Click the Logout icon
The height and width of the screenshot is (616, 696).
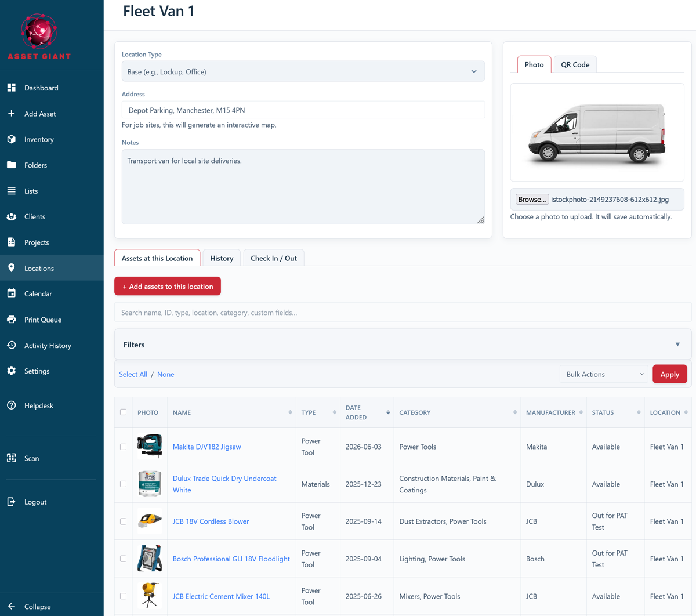point(12,502)
